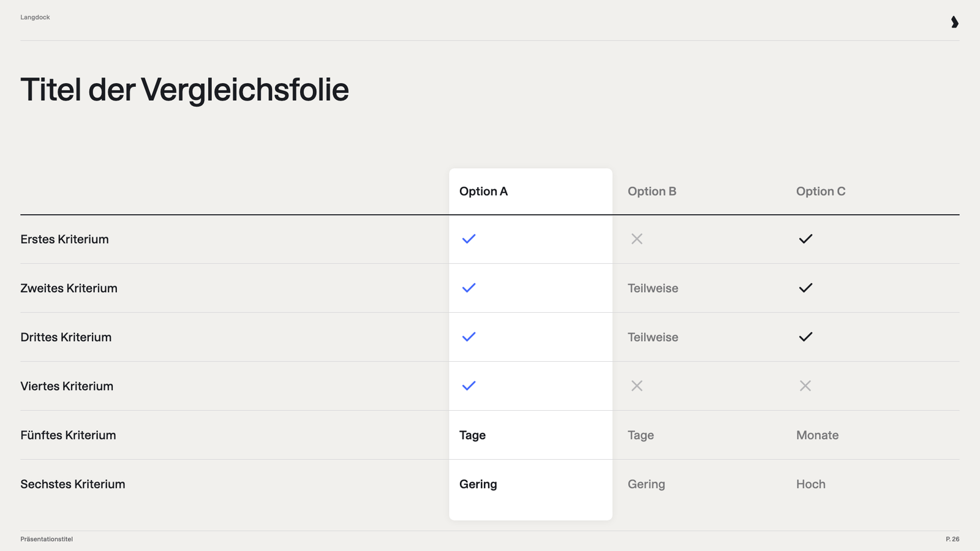The height and width of the screenshot is (551, 980).
Task: Click the 'Monate' cell under Option C
Action: tap(817, 435)
